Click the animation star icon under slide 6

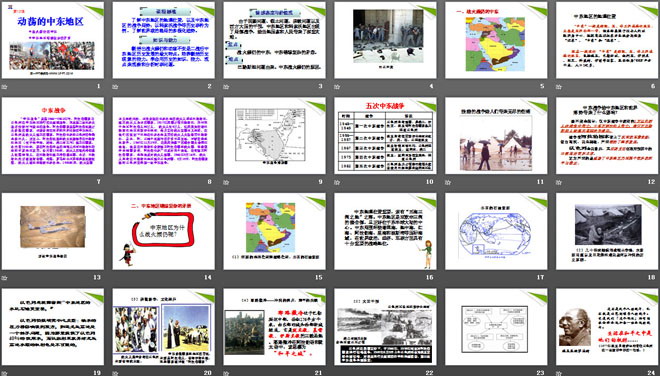pyautogui.click(x=559, y=87)
